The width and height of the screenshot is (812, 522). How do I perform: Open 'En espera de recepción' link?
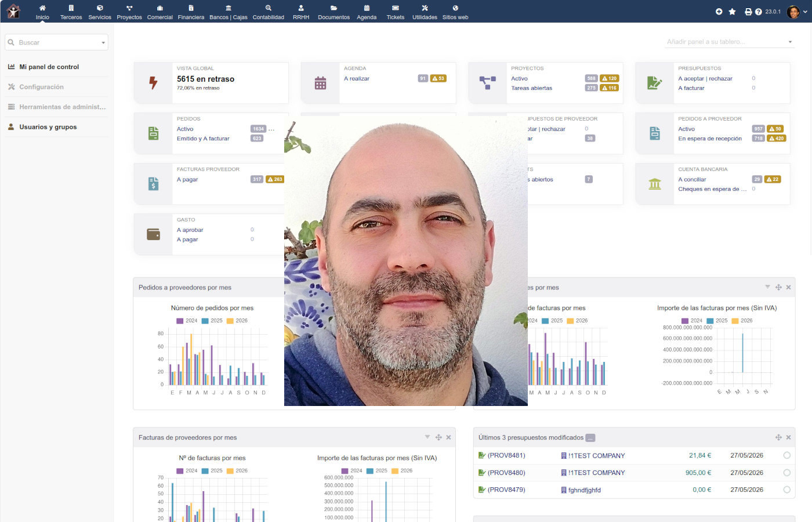(710, 139)
